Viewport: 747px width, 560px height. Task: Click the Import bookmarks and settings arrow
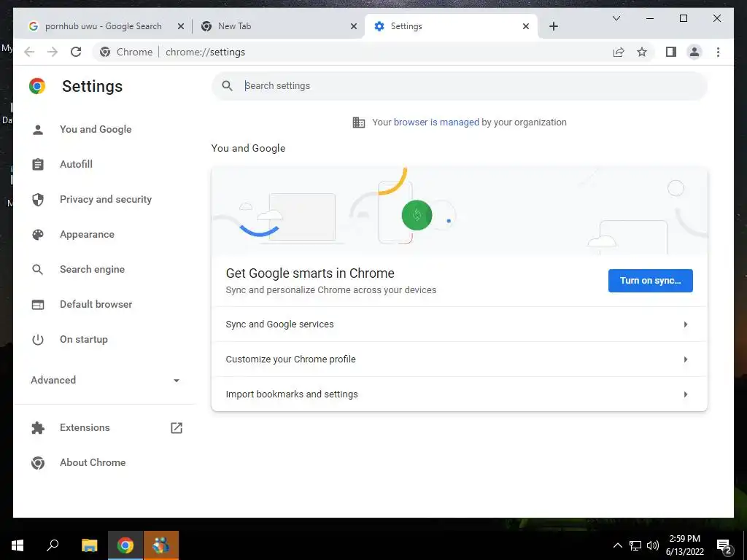point(686,394)
